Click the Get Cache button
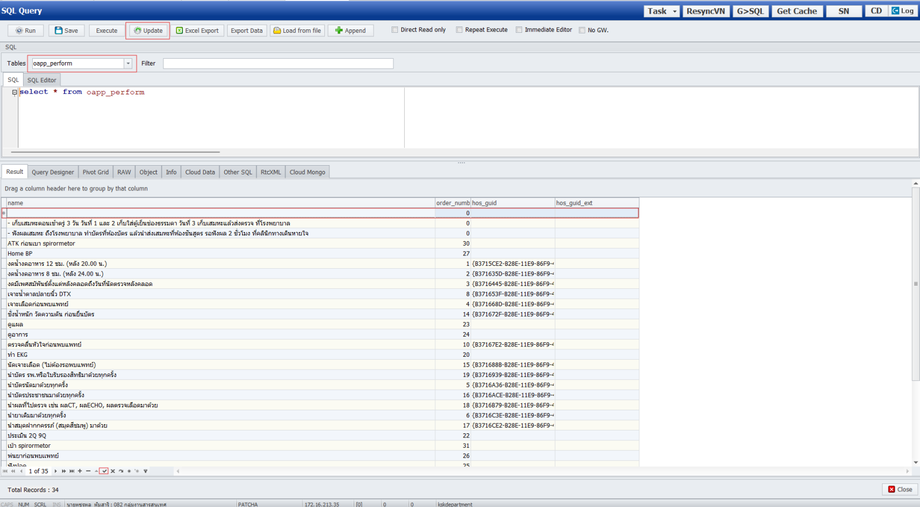The image size is (920, 507). 797,11
